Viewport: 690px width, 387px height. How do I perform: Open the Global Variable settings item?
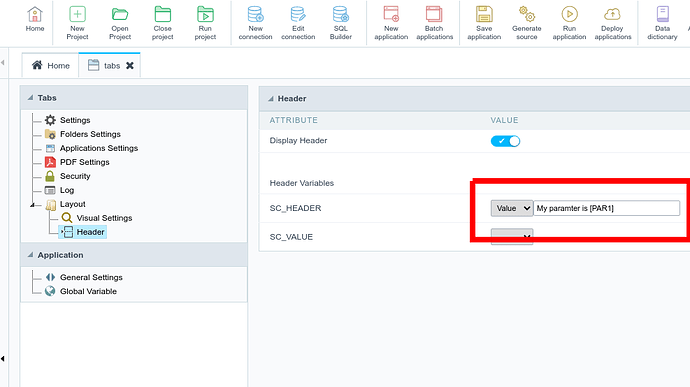pos(88,291)
